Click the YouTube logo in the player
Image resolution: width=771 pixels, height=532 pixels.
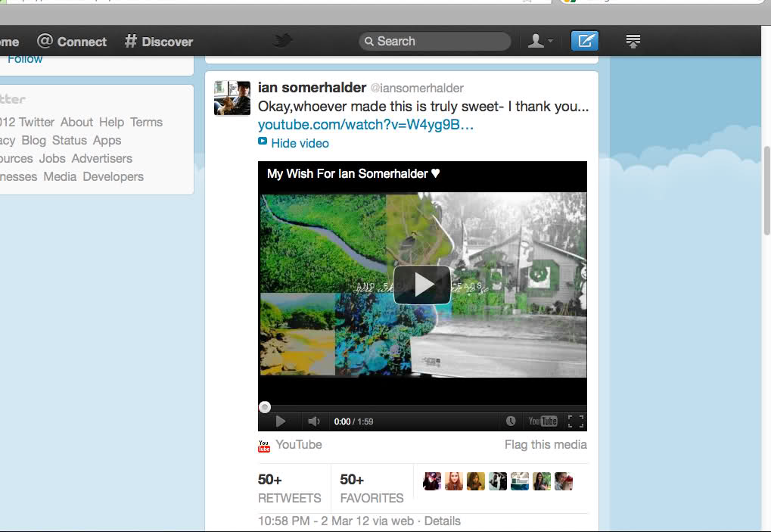[x=542, y=421]
